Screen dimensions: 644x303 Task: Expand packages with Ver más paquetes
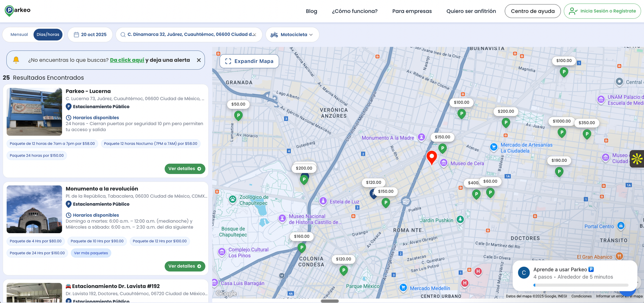91,253
